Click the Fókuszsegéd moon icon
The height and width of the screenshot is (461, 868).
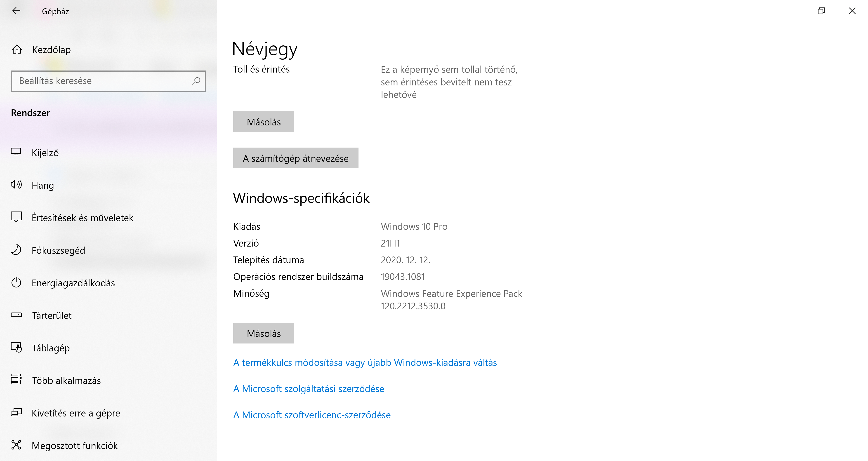coord(16,250)
